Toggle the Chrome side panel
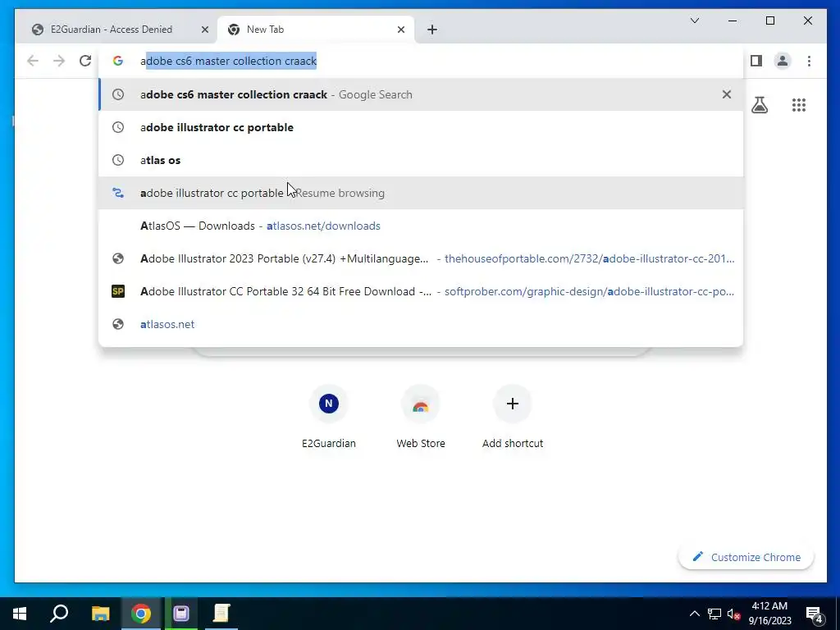 [756, 61]
